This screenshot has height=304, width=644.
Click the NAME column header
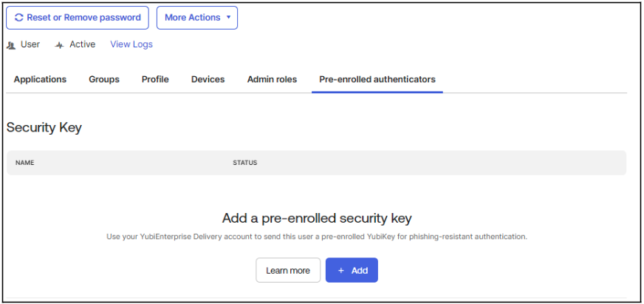tap(24, 163)
